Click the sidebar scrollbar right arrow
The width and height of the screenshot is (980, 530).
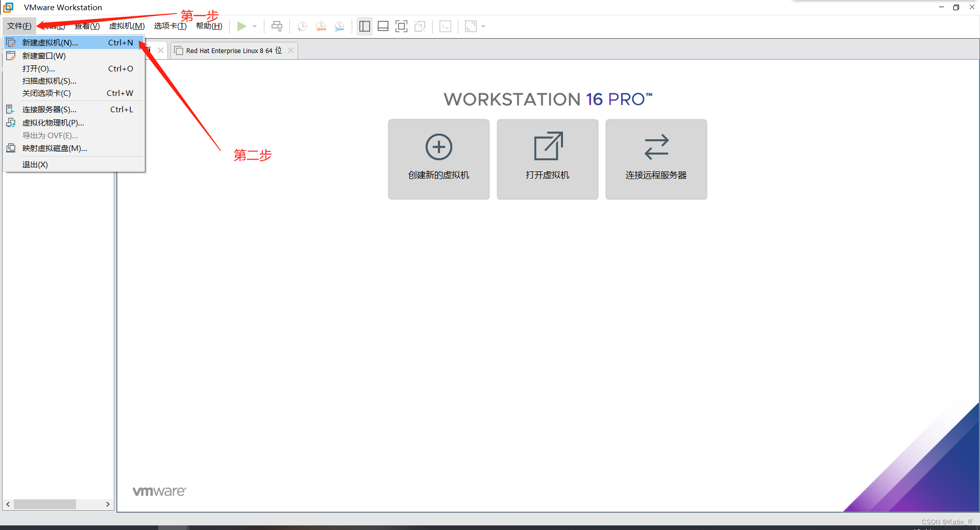tap(108, 504)
